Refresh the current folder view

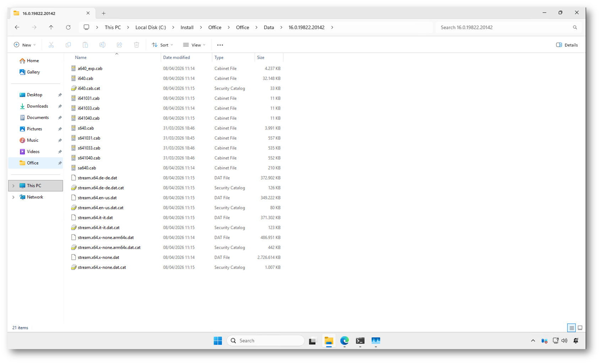[x=68, y=27]
